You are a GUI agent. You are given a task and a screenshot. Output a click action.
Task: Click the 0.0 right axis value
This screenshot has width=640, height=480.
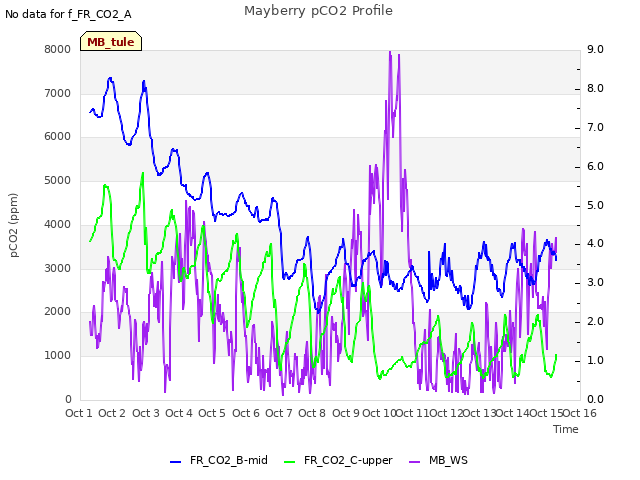click(x=596, y=400)
